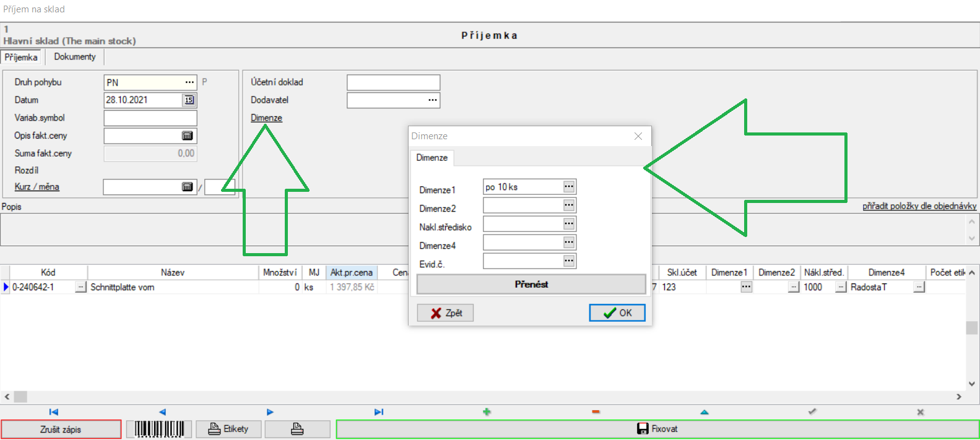Go to the last record arrow
Screen dimensions: 980x440
pyautogui.click(x=379, y=412)
